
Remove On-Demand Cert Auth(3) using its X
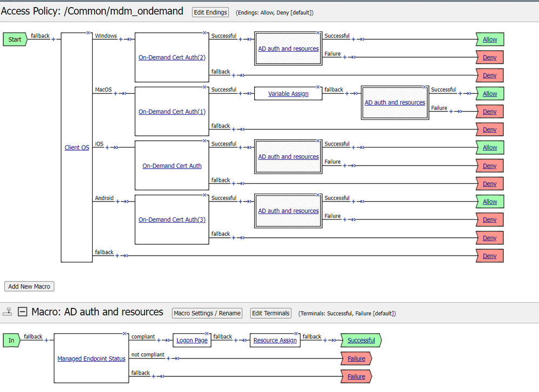205,195
